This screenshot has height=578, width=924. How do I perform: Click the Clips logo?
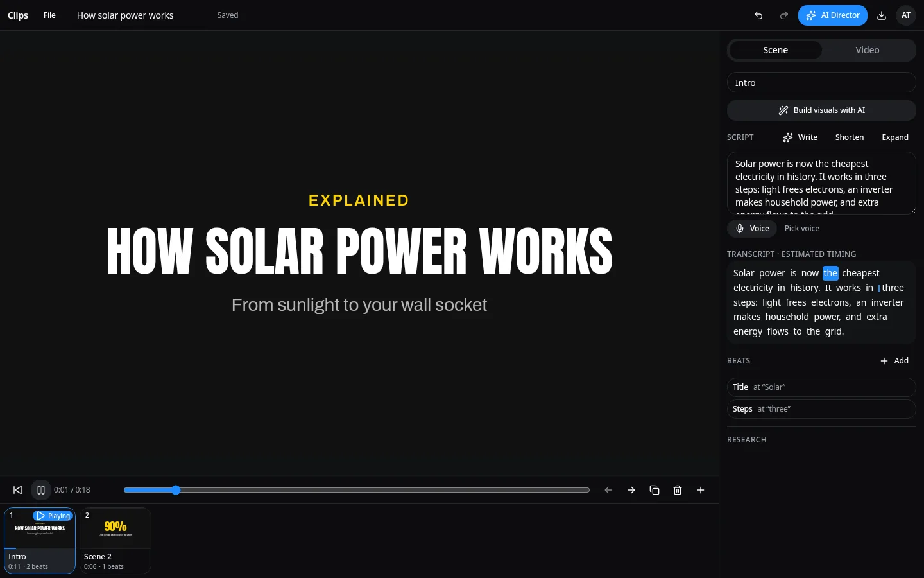point(18,15)
